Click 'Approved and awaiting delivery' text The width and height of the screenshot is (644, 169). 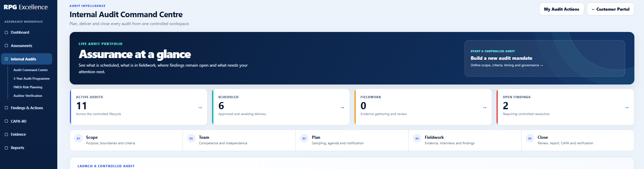(242, 114)
